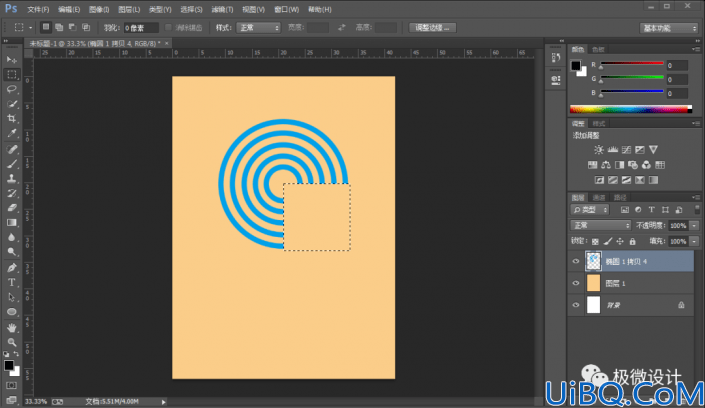Image resolution: width=705 pixels, height=408 pixels.
Task: Click the foreground color swatch in toolbox
Action: [x=9, y=365]
